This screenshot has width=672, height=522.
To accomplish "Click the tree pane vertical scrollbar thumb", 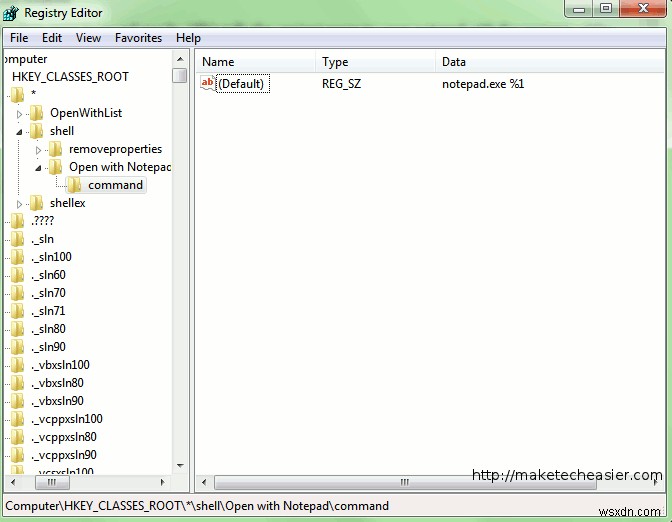I will tap(180, 75).
